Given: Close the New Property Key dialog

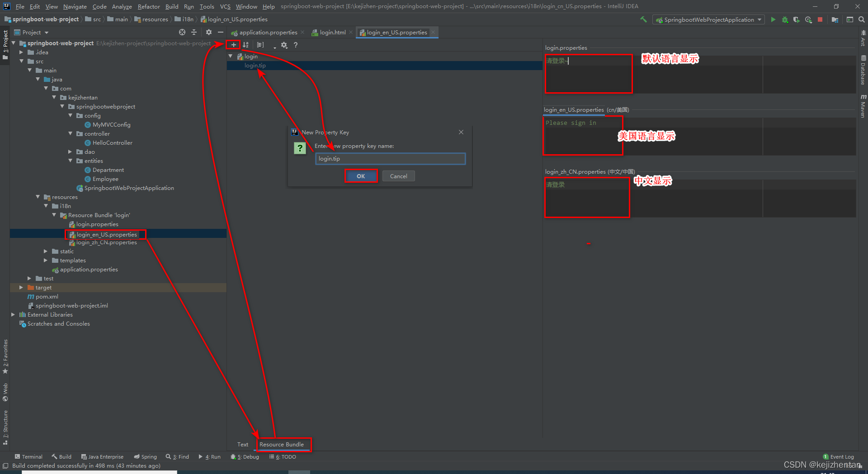Looking at the screenshot, I should (461, 132).
